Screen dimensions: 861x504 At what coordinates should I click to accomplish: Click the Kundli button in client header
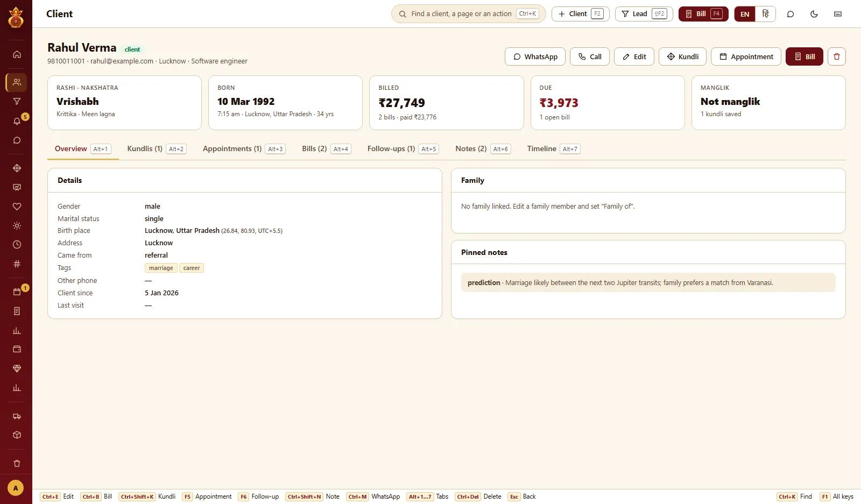(x=682, y=56)
